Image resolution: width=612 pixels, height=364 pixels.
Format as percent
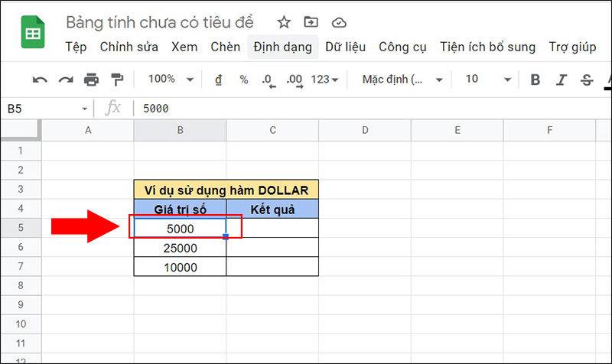(244, 80)
